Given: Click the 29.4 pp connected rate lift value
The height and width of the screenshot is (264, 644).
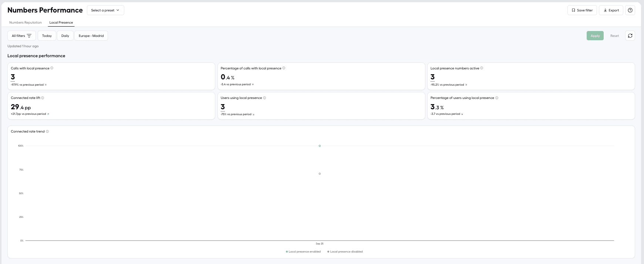Looking at the screenshot, I should coord(21,107).
